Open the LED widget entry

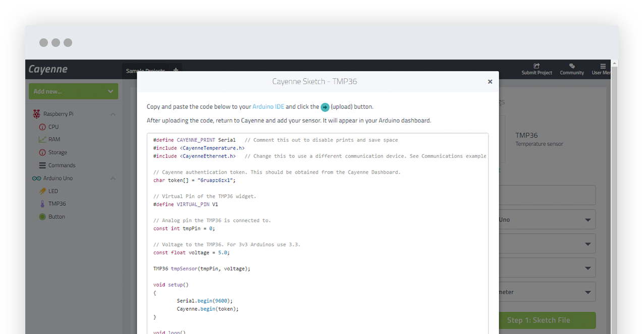53,191
